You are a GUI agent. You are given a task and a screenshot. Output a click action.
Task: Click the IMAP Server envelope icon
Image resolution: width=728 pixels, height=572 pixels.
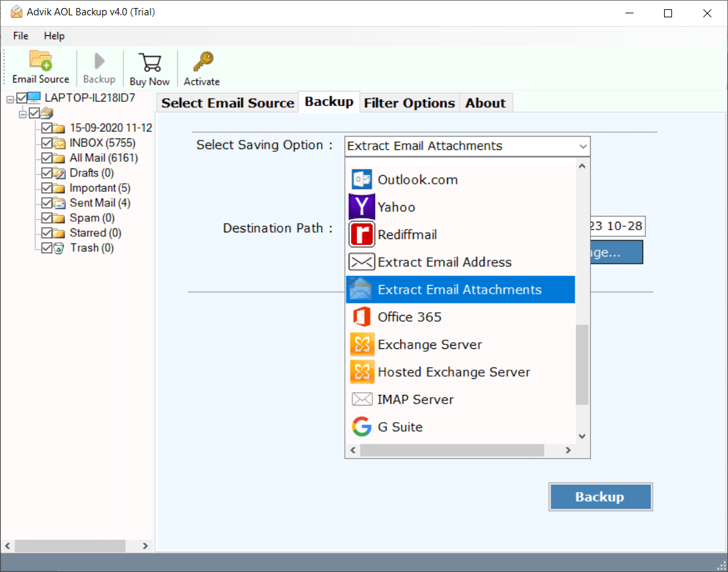362,400
